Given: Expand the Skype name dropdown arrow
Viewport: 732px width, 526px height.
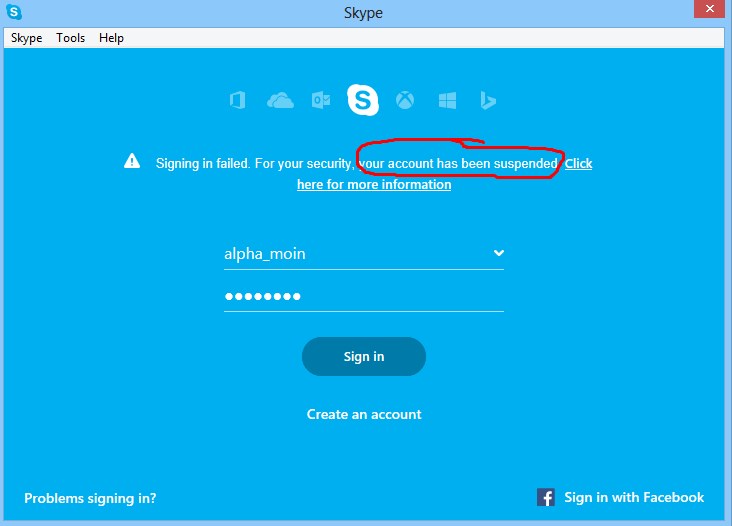Looking at the screenshot, I should (x=499, y=253).
